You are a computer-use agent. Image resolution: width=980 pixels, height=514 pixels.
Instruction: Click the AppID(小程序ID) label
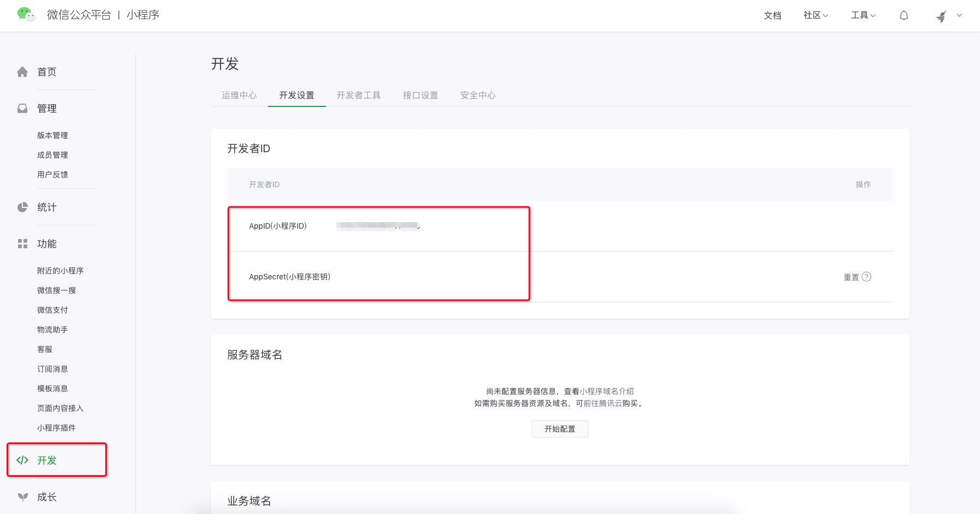278,226
